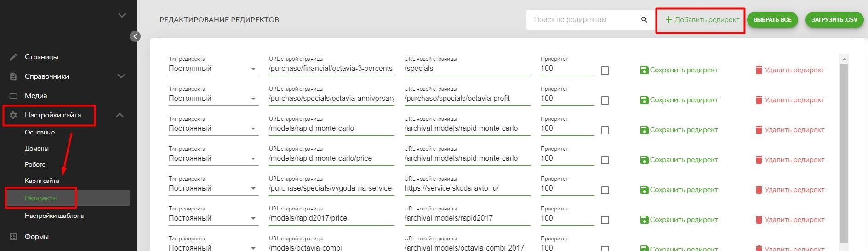Open Карта сайта submenu
The image size is (868, 251).
(42, 181)
